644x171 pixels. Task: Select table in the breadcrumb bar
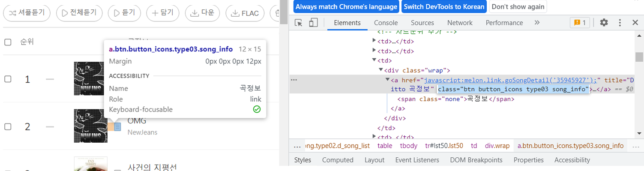(385, 146)
